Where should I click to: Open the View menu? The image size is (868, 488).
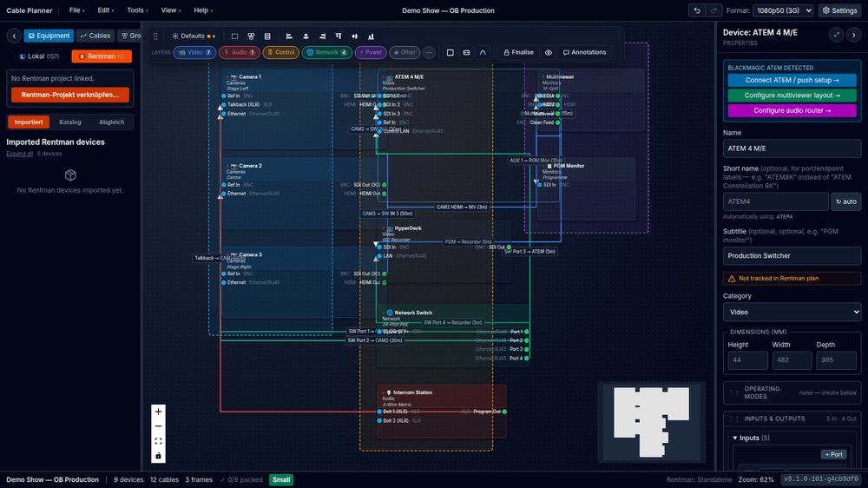[x=170, y=10]
